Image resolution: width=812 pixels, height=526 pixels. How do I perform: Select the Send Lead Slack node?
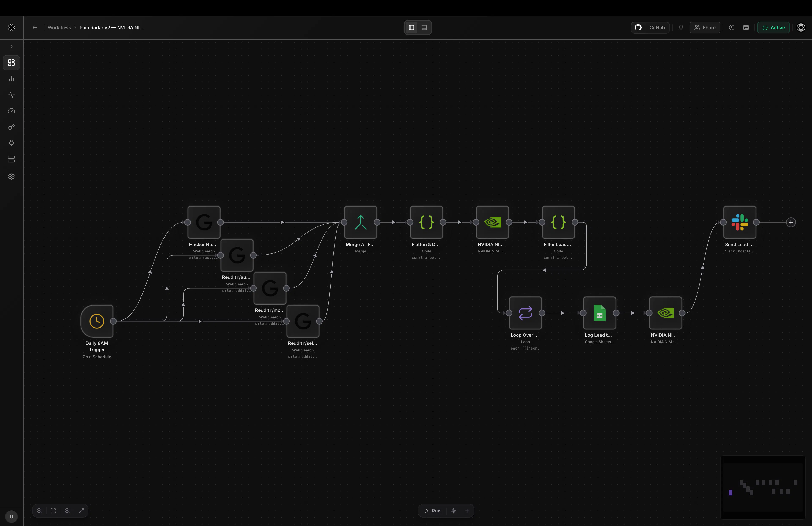coord(740,222)
